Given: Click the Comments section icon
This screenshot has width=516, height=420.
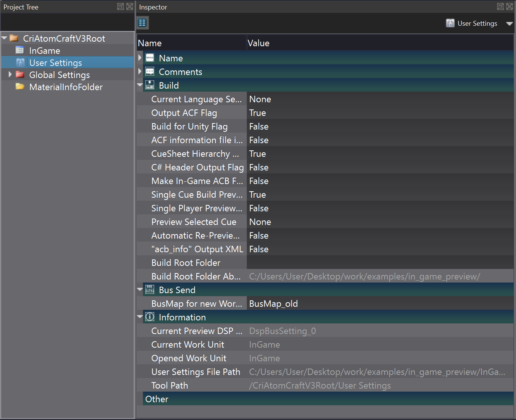Looking at the screenshot, I should [x=150, y=72].
